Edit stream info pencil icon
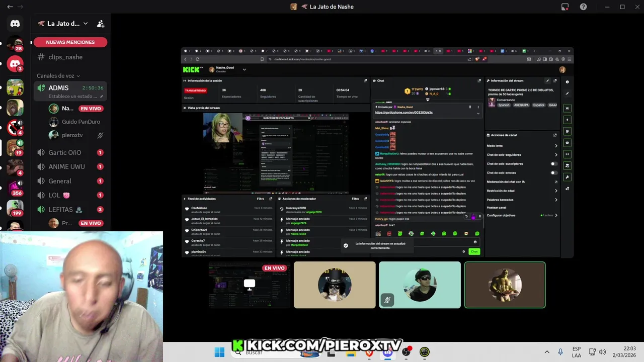The image size is (644, 362). coord(547,80)
